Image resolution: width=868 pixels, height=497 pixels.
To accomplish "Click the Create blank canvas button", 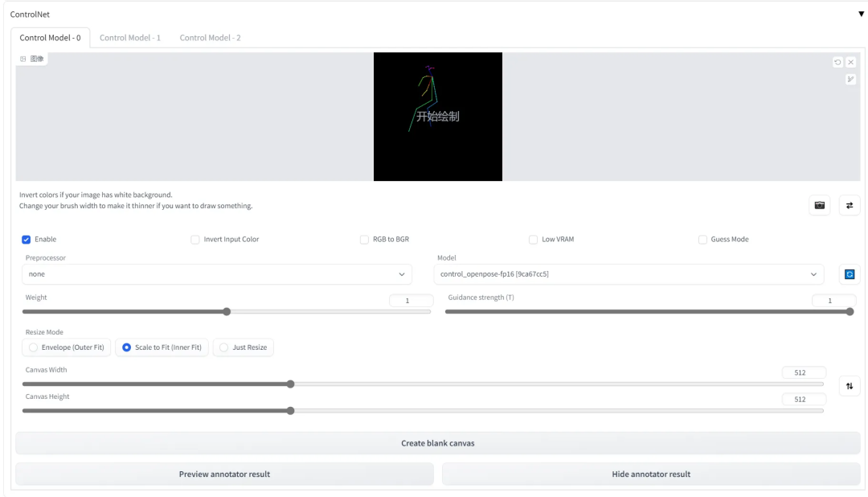I will (437, 443).
